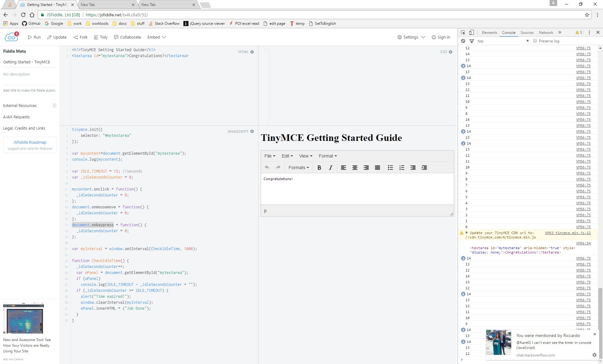Viewport: 603px width, 364px height.
Task: Open the console context 'top' dropdown
Action: 503,41
